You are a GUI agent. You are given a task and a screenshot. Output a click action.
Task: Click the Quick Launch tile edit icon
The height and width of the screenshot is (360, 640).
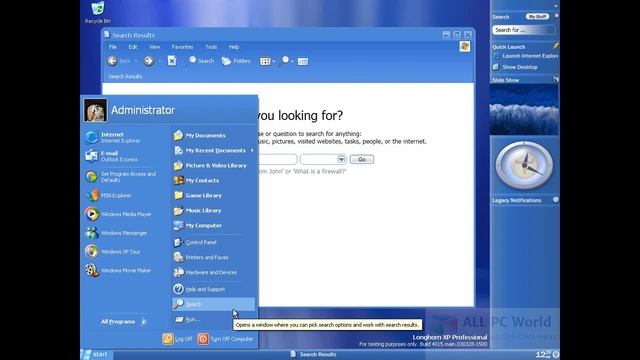[556, 46]
